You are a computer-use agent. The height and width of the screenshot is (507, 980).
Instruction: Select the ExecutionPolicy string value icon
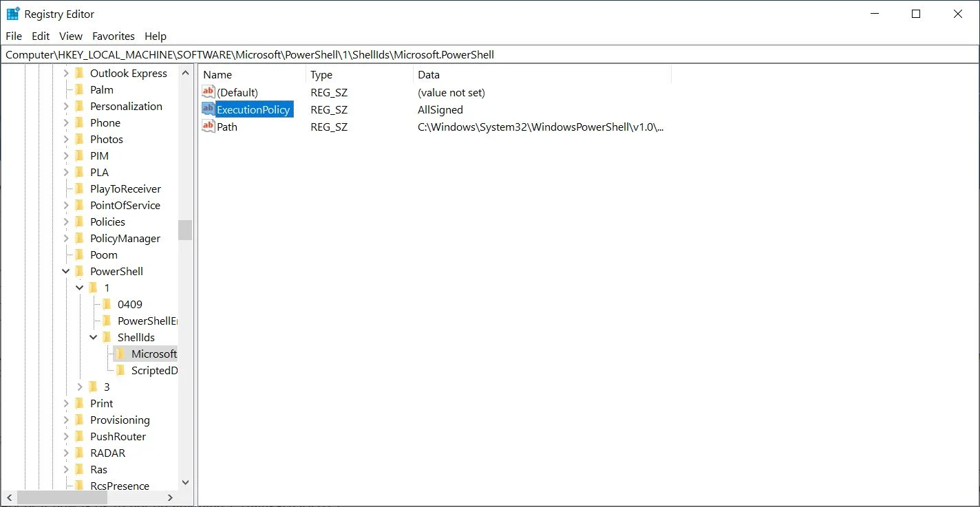[x=209, y=109]
